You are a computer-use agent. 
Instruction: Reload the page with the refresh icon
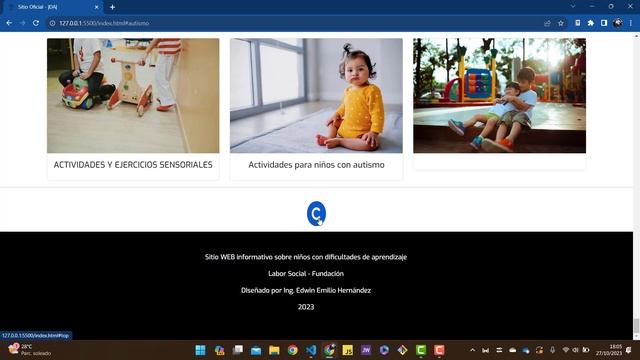36,23
